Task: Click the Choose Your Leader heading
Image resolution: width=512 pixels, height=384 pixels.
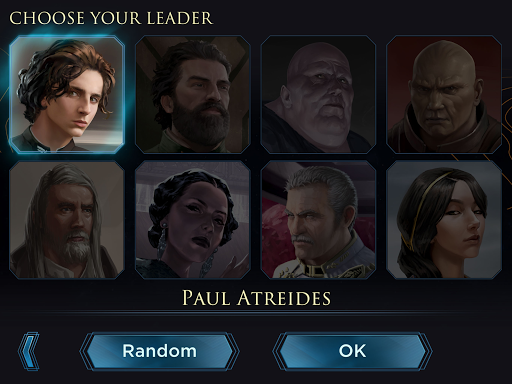Action: click(111, 18)
